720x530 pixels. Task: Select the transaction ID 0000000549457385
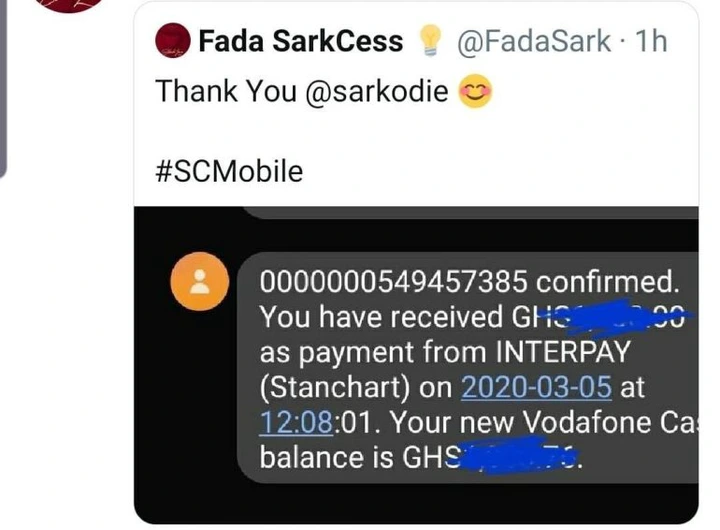393,281
